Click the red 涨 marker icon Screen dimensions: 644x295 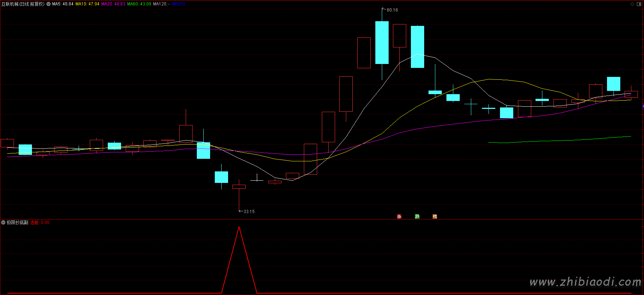(399, 216)
